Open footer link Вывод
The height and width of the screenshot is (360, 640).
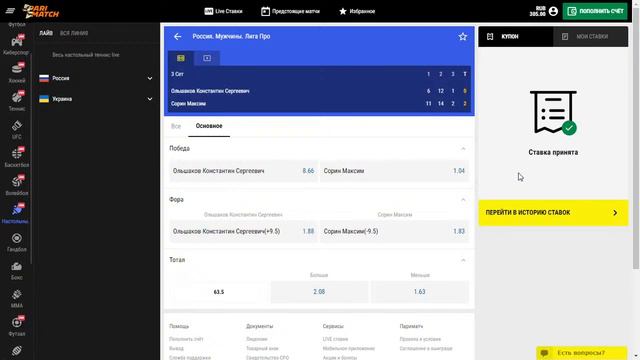click(x=176, y=349)
